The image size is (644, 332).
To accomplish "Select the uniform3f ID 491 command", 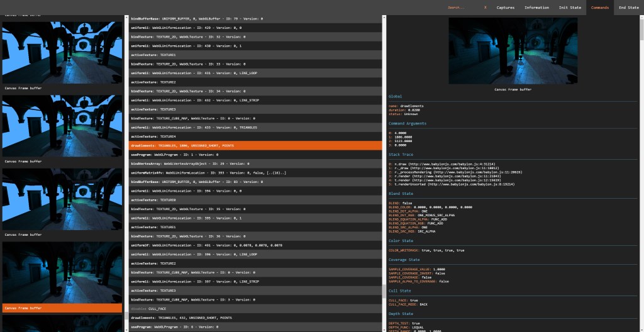I will click(255, 245).
